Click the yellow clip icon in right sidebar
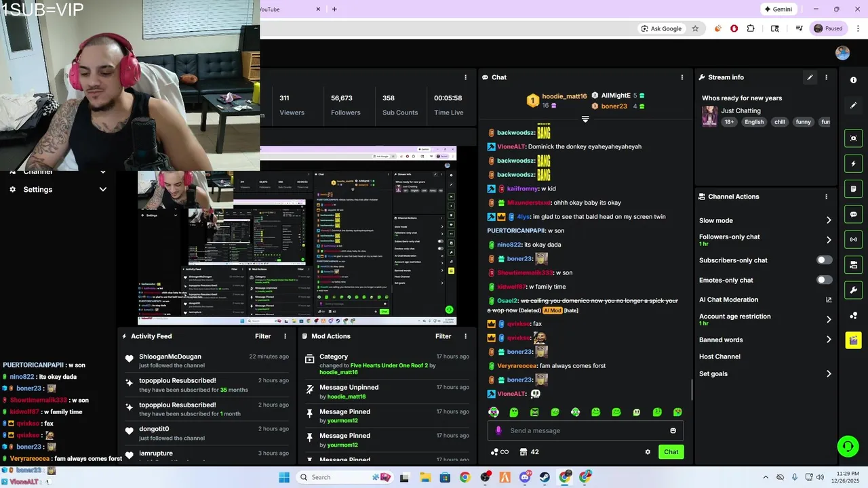The image size is (868, 488). pyautogui.click(x=853, y=340)
